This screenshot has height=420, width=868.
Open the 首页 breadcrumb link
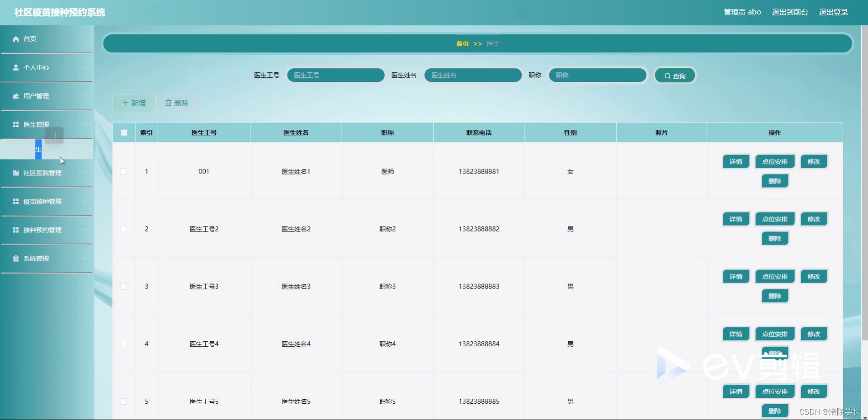(462, 43)
